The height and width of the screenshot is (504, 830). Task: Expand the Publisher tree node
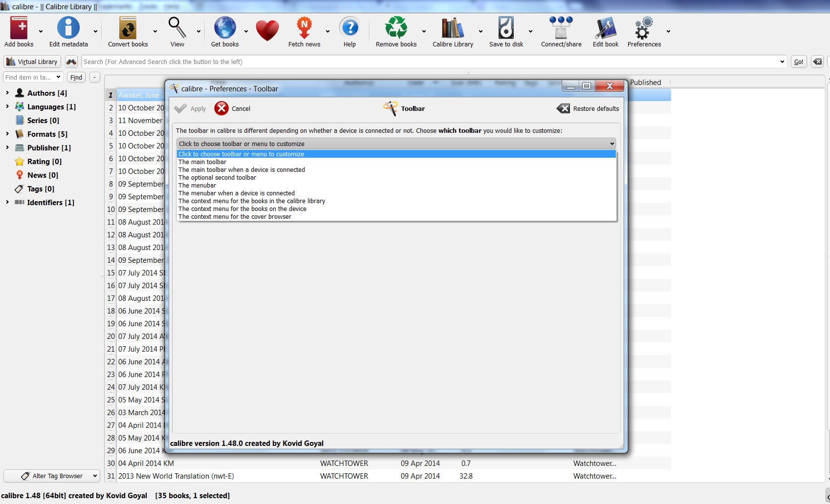pos(7,147)
